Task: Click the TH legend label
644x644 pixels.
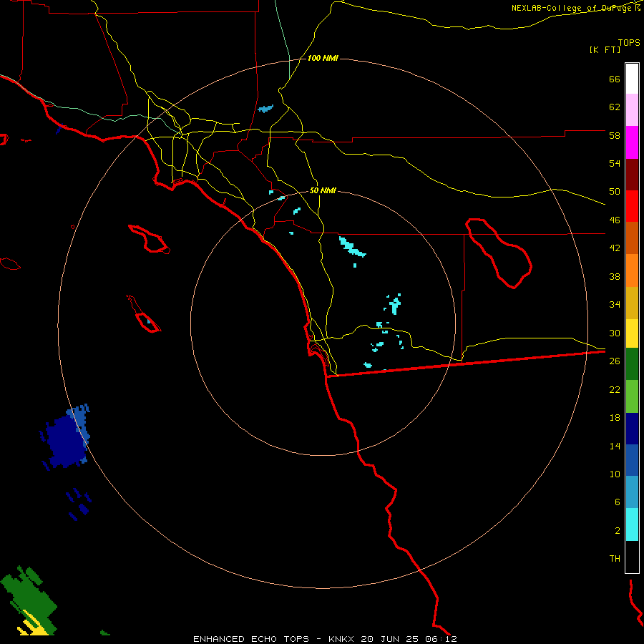Action: 615,559
